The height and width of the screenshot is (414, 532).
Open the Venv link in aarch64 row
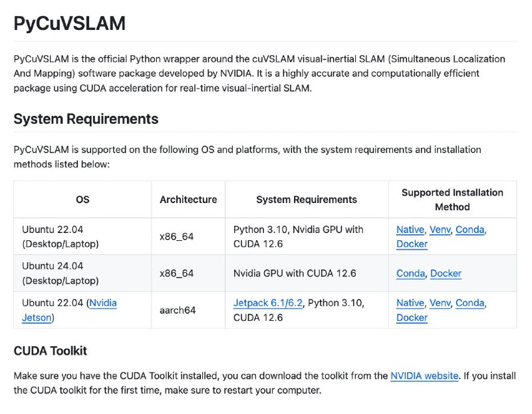(440, 303)
